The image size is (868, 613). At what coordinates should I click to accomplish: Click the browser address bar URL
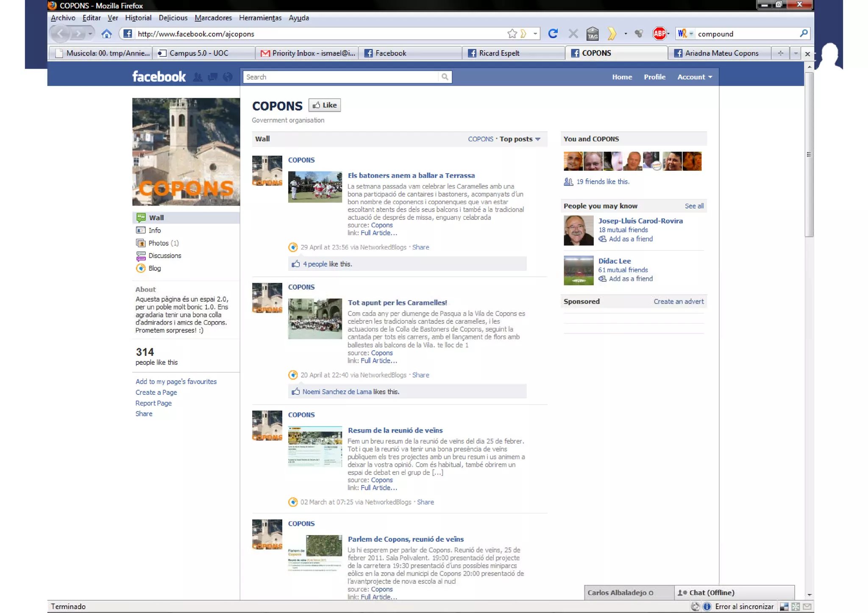[196, 34]
